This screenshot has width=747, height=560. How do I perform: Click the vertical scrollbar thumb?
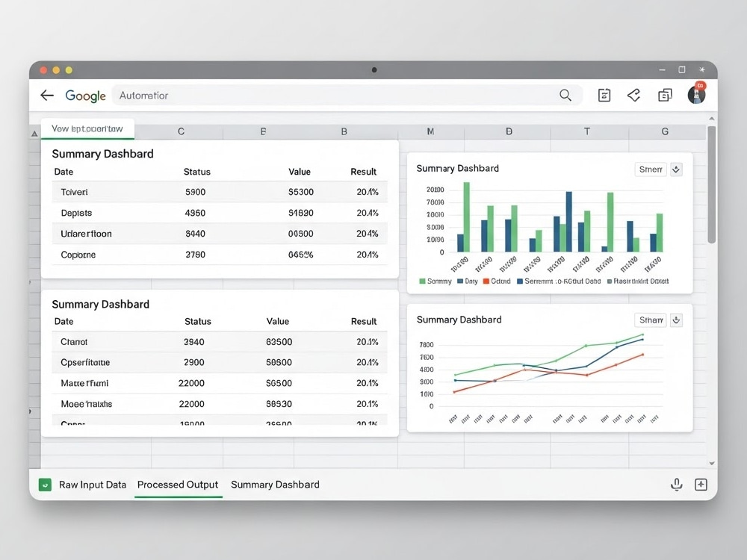tap(712, 184)
